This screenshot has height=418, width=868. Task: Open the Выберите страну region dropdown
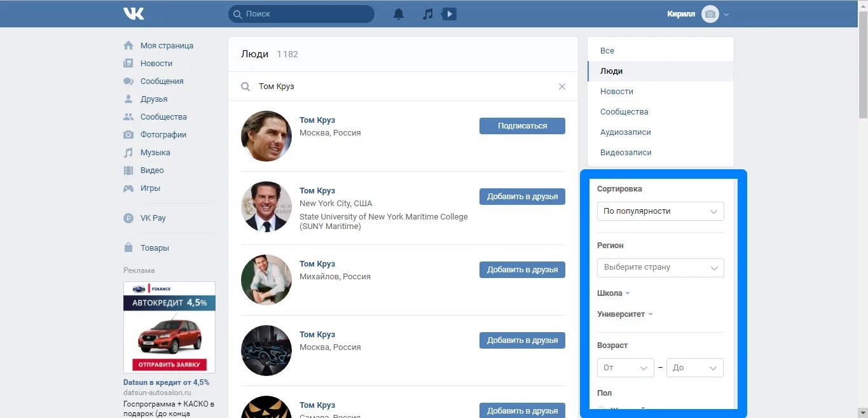661,267
